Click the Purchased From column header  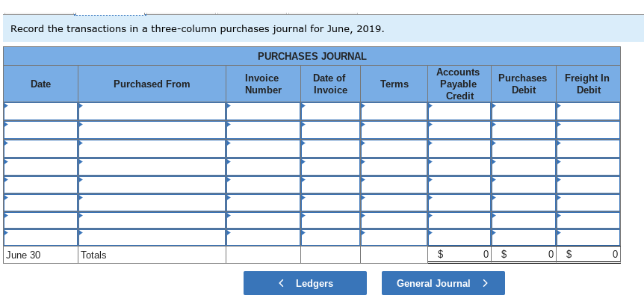point(152,84)
